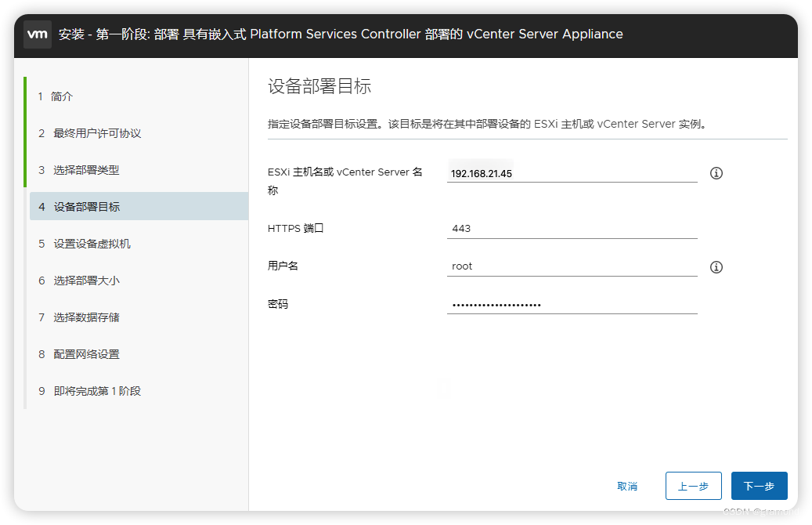
Task: Click the ESXi 主机名或 vCenter Server 名称 label
Action: [x=345, y=181]
